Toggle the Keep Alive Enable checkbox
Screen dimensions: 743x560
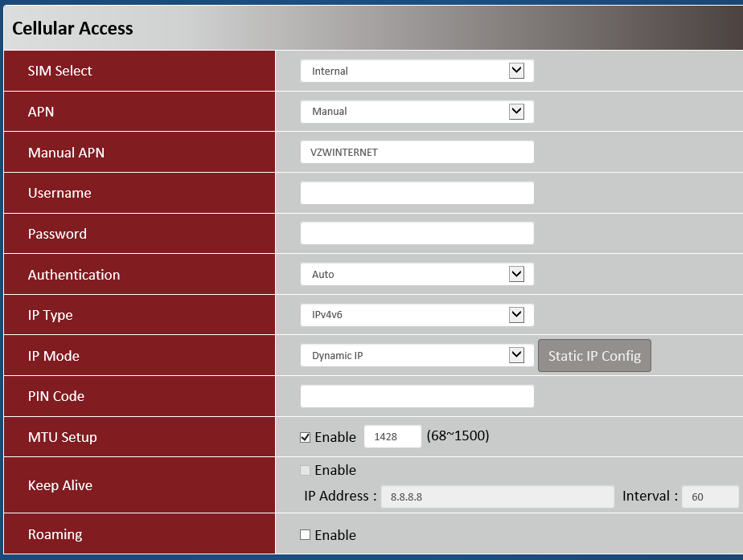click(x=306, y=470)
